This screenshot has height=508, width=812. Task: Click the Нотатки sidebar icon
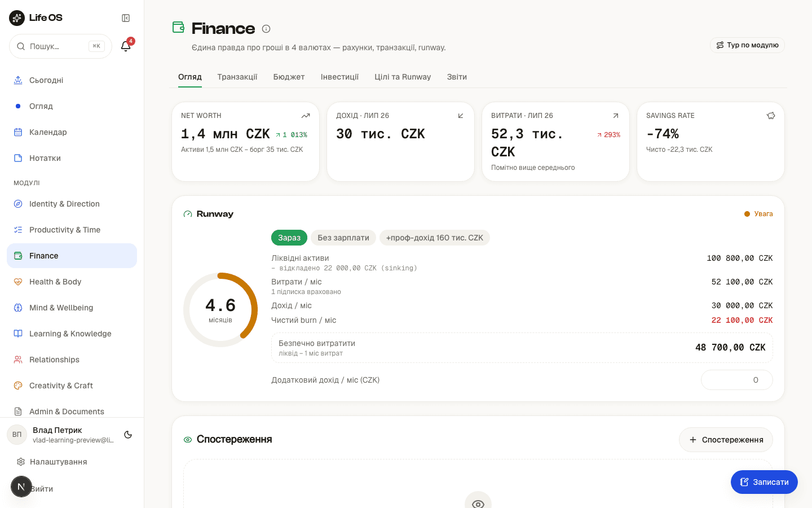(18, 158)
